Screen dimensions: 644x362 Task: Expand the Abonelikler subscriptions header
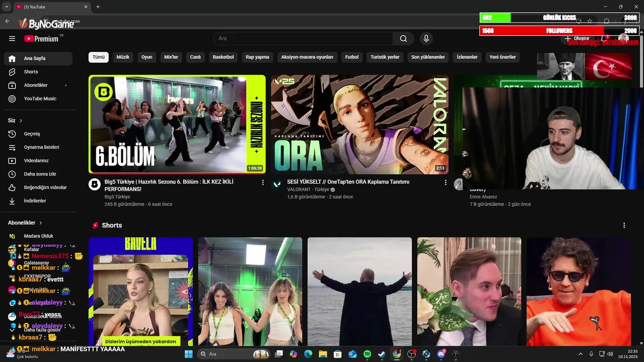click(25, 223)
